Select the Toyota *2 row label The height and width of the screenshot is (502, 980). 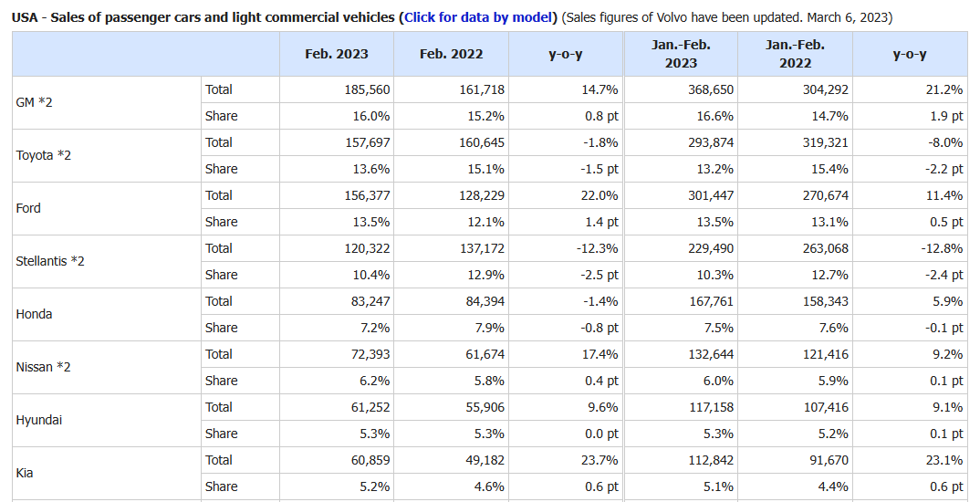pos(43,155)
